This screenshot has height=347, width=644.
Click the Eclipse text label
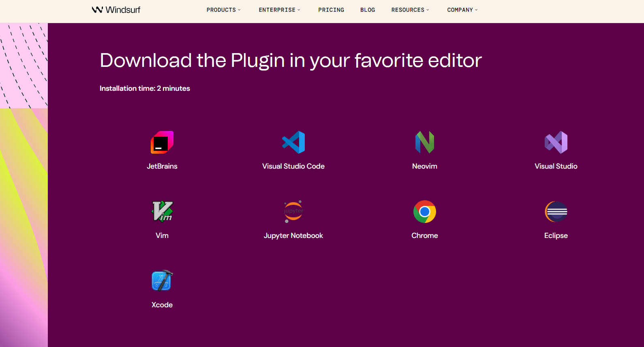(x=556, y=236)
